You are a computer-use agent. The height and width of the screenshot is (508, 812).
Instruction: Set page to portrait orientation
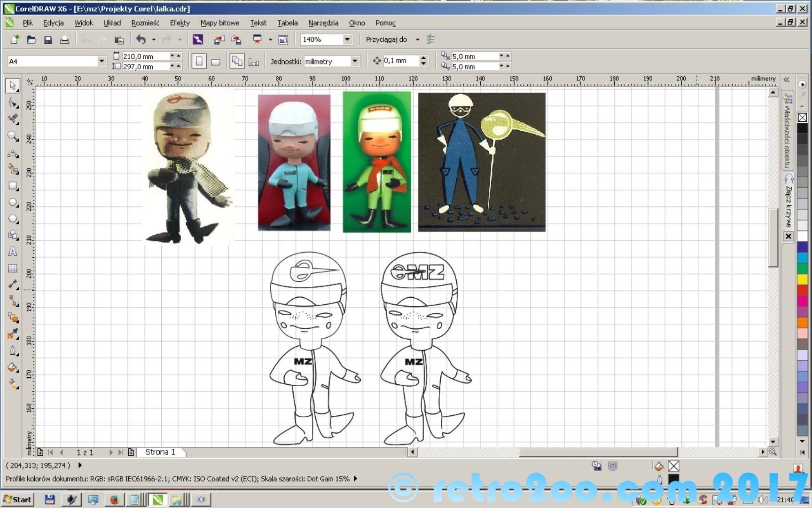coord(199,62)
